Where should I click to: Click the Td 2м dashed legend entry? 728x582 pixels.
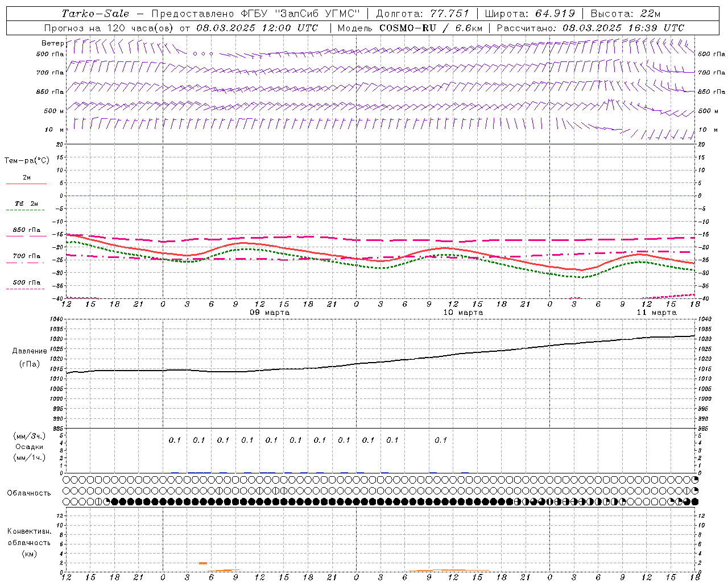(x=26, y=206)
